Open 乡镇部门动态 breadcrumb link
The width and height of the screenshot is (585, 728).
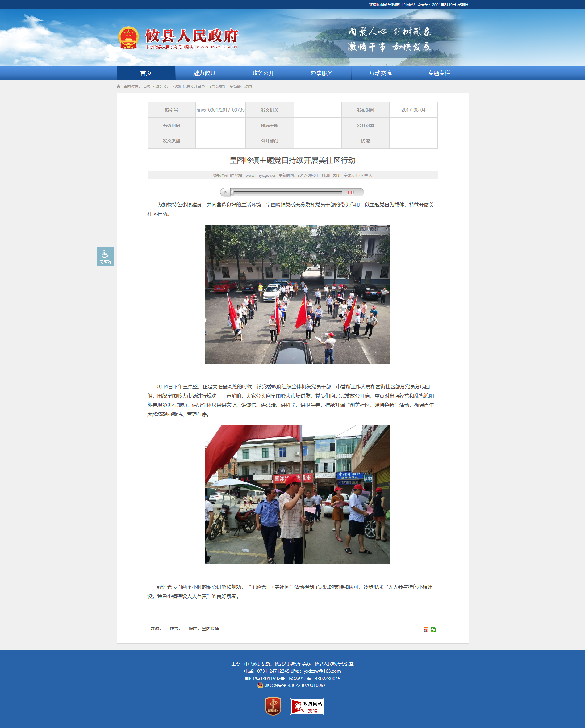(x=241, y=86)
